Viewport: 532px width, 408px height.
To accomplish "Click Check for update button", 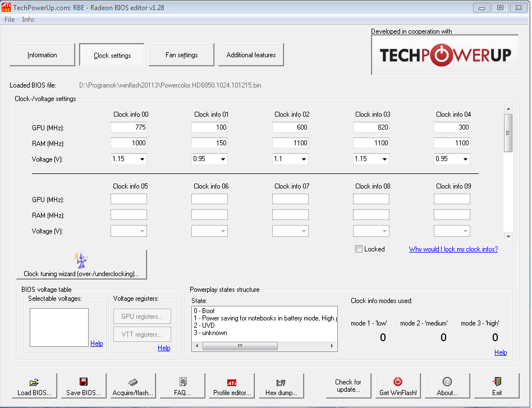I will (x=348, y=386).
